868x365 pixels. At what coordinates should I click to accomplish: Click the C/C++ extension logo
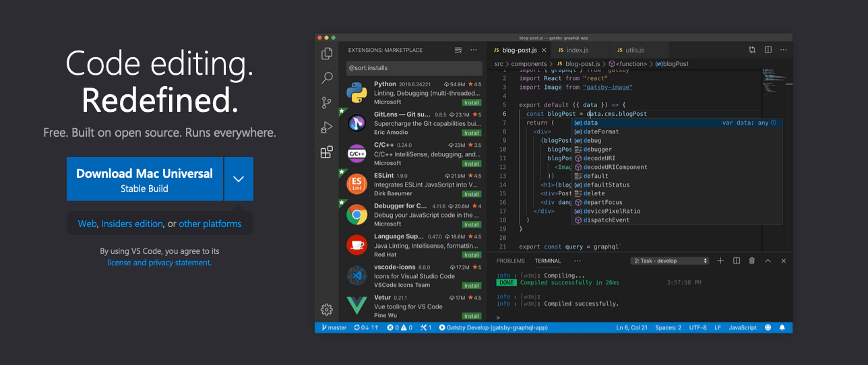(x=356, y=154)
